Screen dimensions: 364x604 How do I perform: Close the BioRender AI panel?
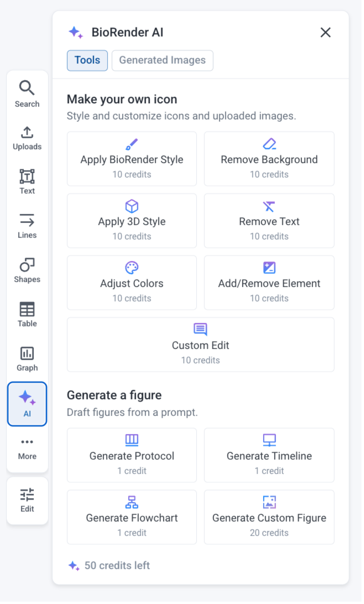click(325, 32)
